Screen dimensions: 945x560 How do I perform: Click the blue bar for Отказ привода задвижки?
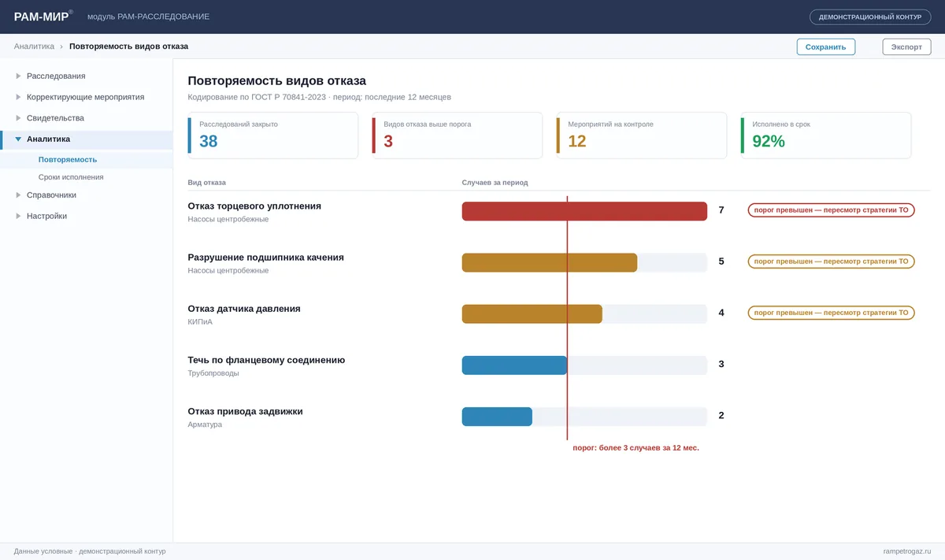[497, 417]
